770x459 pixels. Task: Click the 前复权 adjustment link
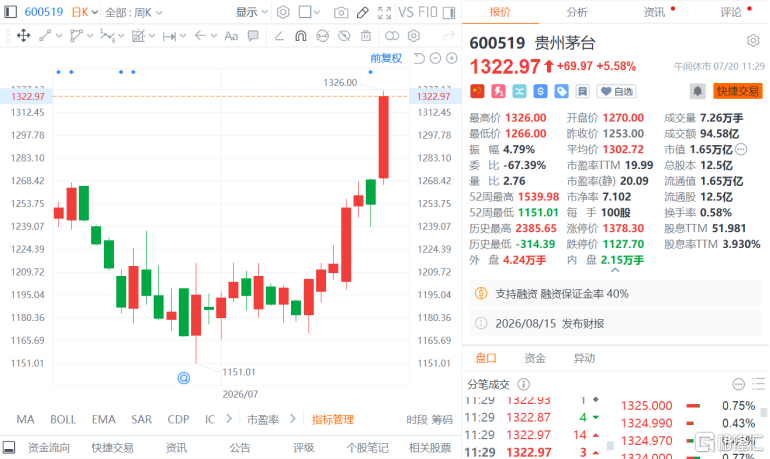(386, 58)
